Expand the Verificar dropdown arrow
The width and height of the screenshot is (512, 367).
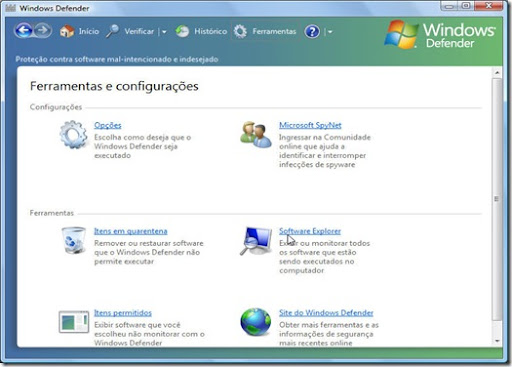164,32
